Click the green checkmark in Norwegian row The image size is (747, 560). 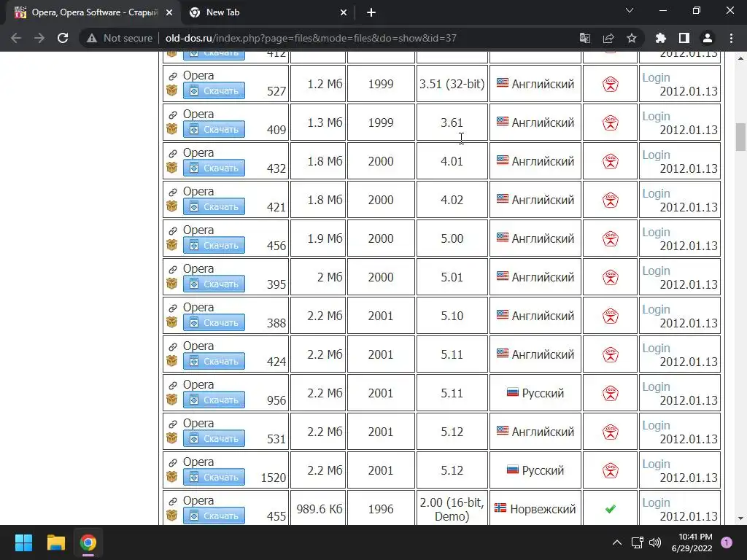[611, 509]
